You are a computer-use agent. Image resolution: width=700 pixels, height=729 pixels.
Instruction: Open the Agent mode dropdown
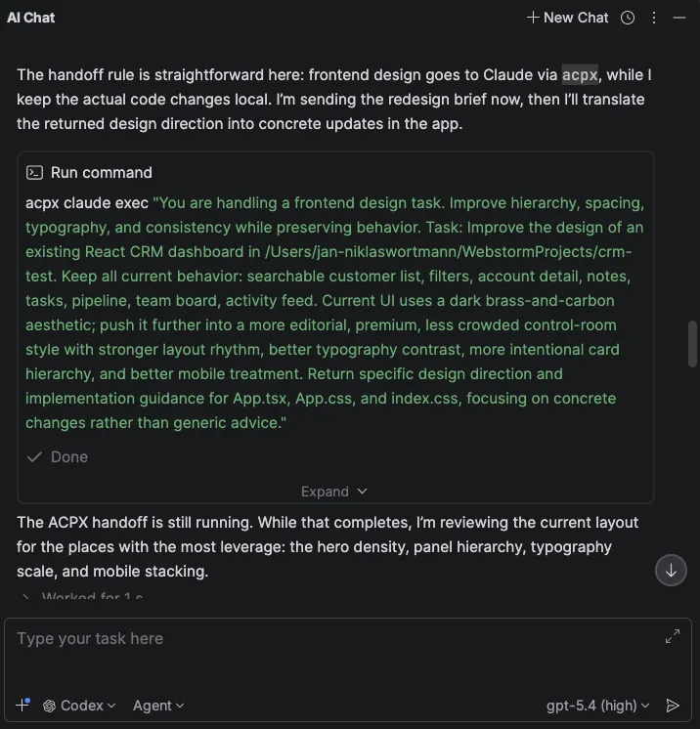(x=158, y=706)
